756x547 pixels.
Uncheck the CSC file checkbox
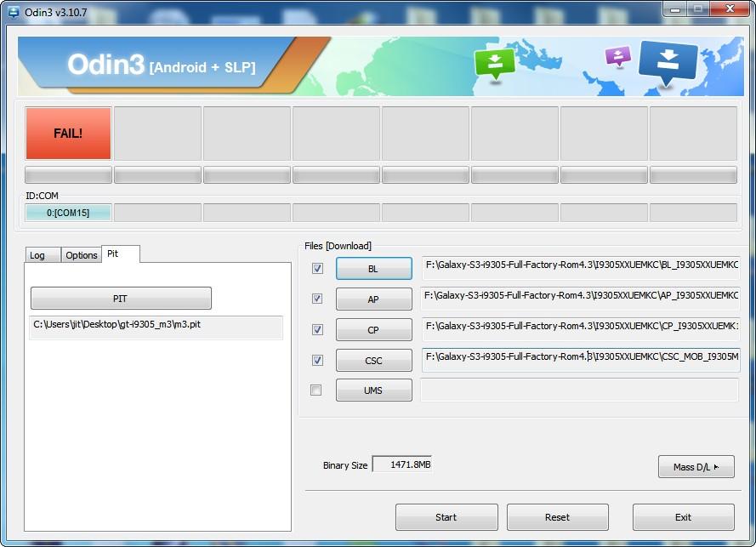[317, 360]
